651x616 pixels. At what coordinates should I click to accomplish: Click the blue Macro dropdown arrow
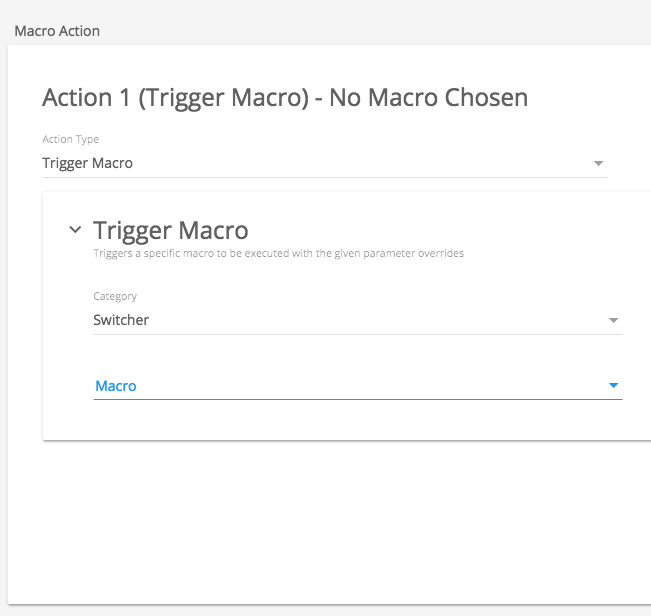click(x=613, y=386)
